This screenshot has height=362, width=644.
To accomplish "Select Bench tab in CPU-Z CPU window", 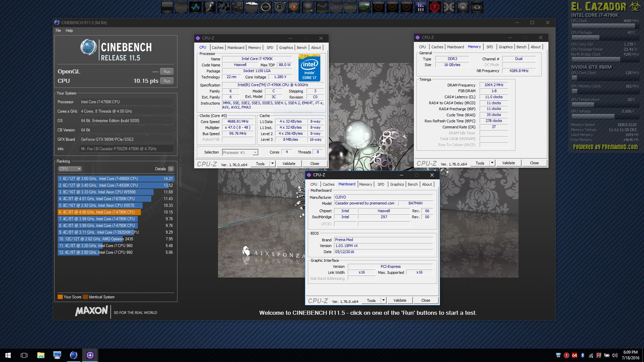I will pyautogui.click(x=302, y=48).
